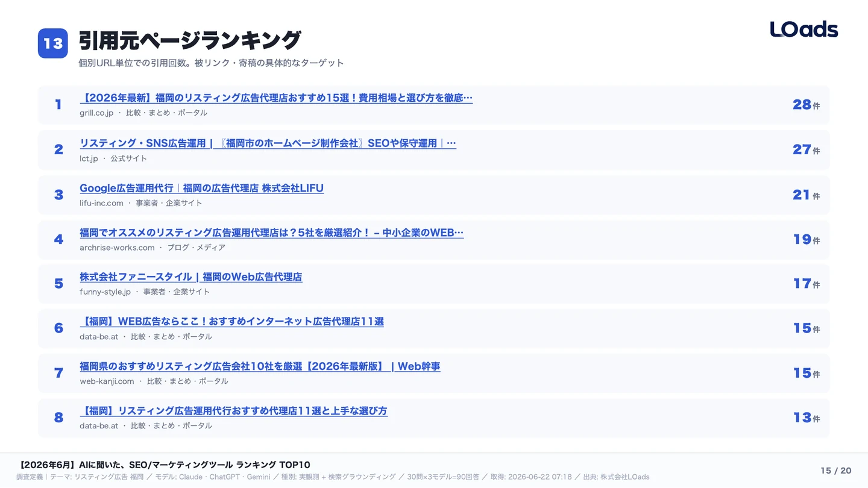Open the リスティング広告運用代行おすすめ代理店11選 link
868x488 pixels.
pyautogui.click(x=233, y=411)
